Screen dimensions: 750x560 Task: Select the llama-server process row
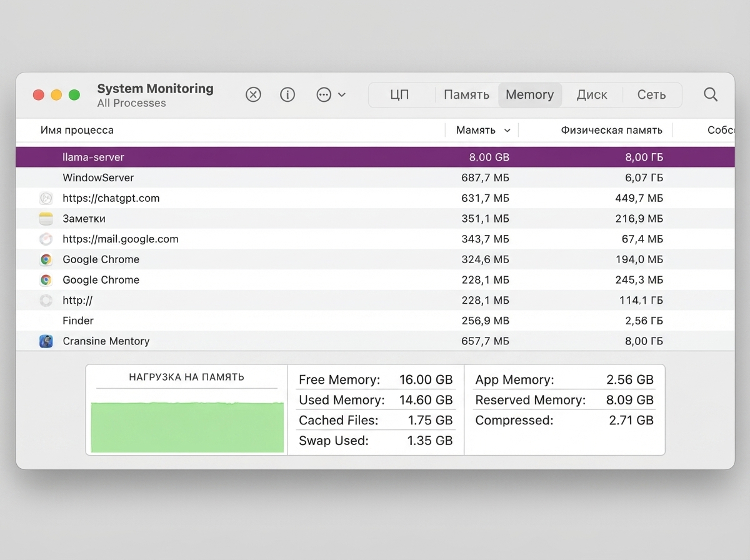tap(375, 157)
